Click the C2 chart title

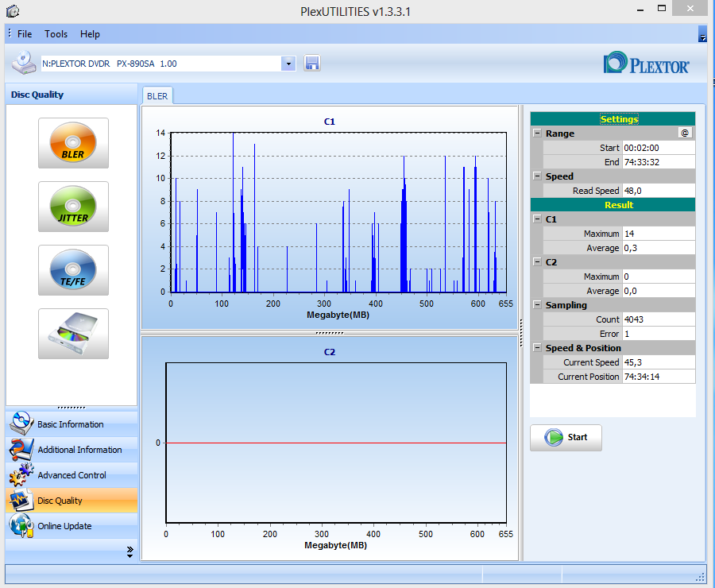pyautogui.click(x=329, y=352)
